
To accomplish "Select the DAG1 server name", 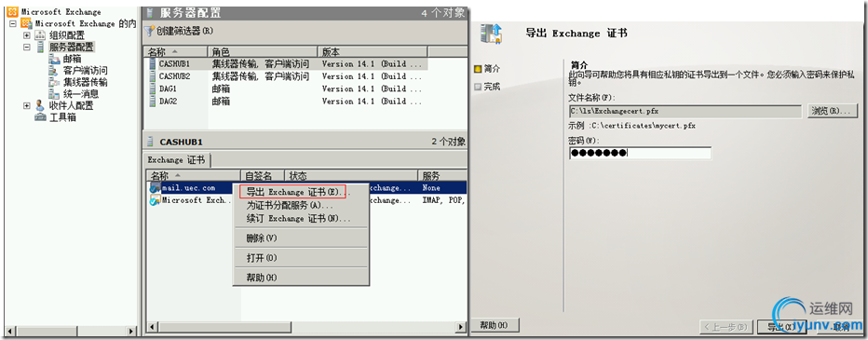I will (x=168, y=88).
